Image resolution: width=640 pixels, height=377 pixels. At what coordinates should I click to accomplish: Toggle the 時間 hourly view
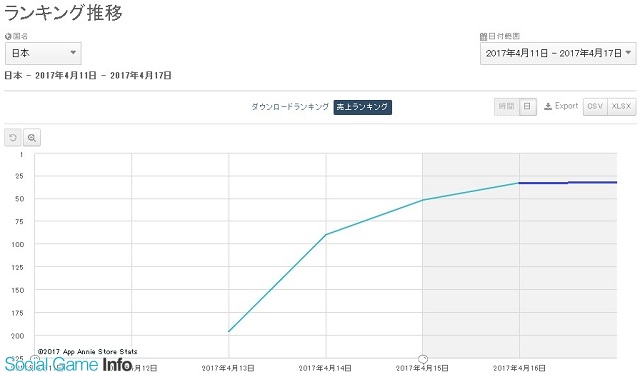coord(507,106)
